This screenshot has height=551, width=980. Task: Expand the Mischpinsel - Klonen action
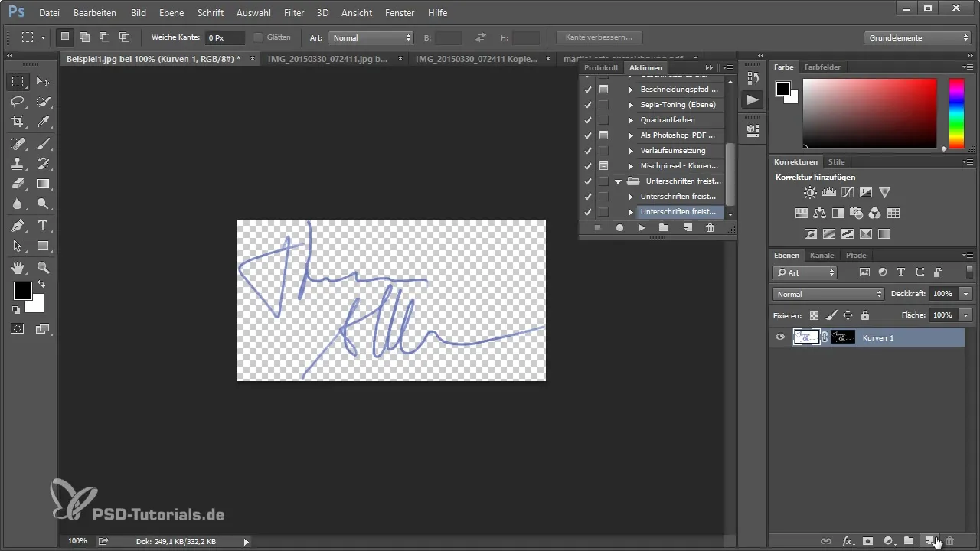631,166
